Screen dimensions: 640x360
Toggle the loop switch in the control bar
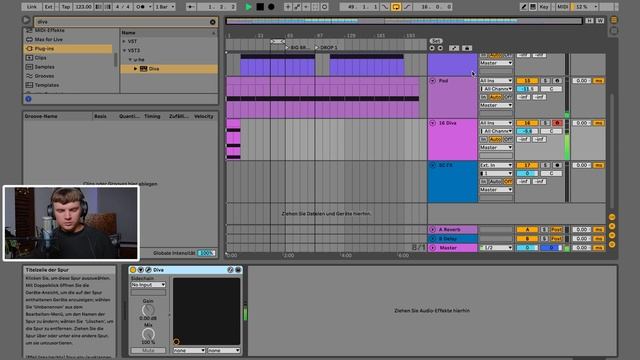pyautogui.click(x=396, y=7)
